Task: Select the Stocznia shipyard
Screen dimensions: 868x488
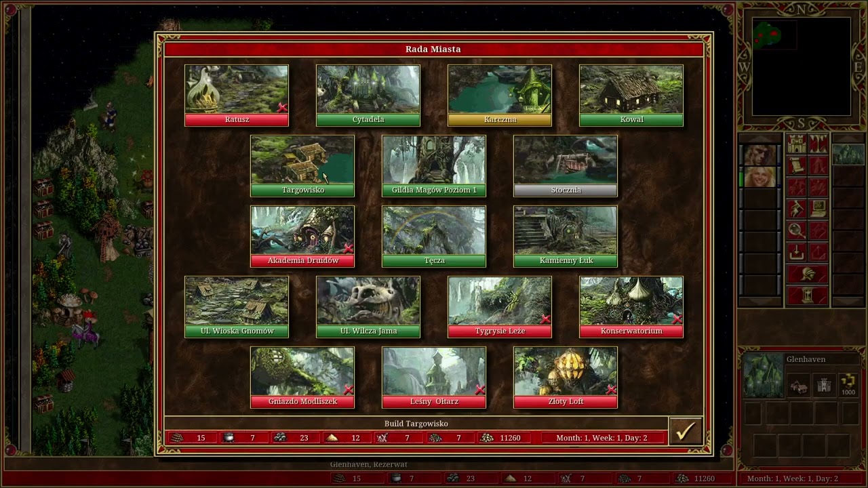Action: pyautogui.click(x=566, y=166)
